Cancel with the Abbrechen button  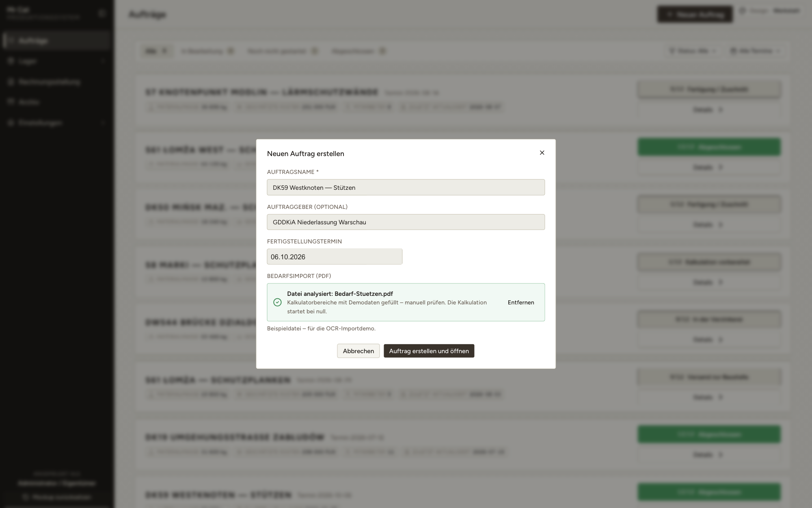358,351
